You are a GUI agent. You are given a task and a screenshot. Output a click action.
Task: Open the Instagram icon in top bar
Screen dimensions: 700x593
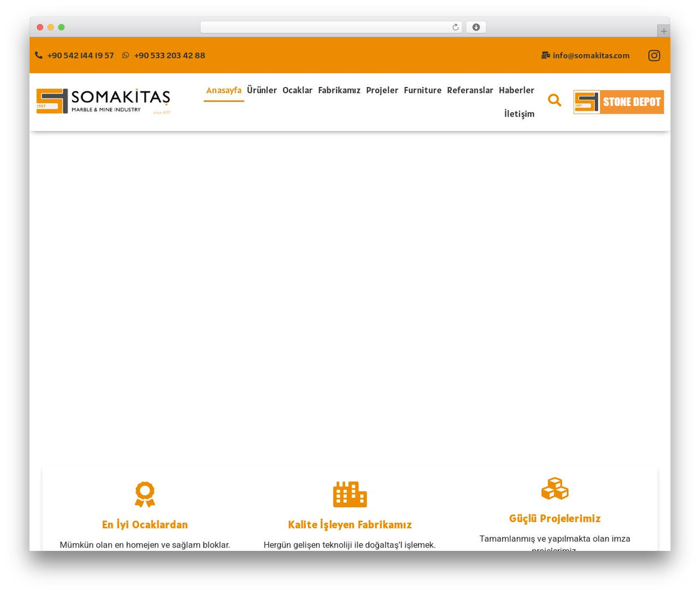click(x=654, y=55)
